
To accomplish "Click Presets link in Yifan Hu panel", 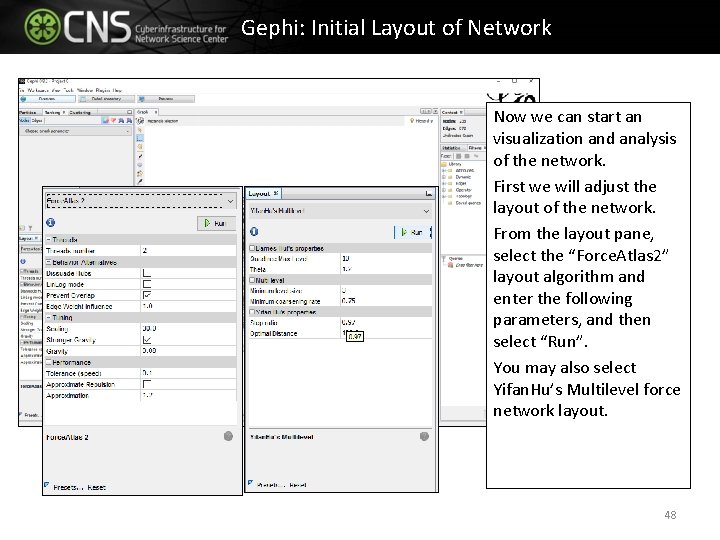I will tap(270, 485).
